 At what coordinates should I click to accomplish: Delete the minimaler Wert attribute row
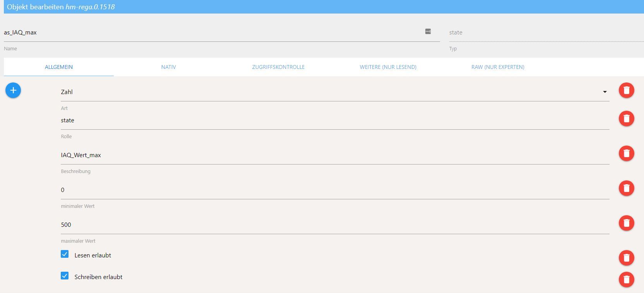[626, 188]
